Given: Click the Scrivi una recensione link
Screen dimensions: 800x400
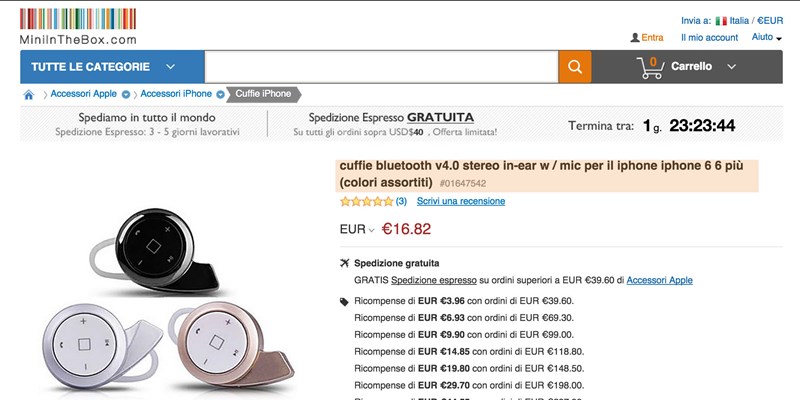Looking at the screenshot, I should [461, 201].
